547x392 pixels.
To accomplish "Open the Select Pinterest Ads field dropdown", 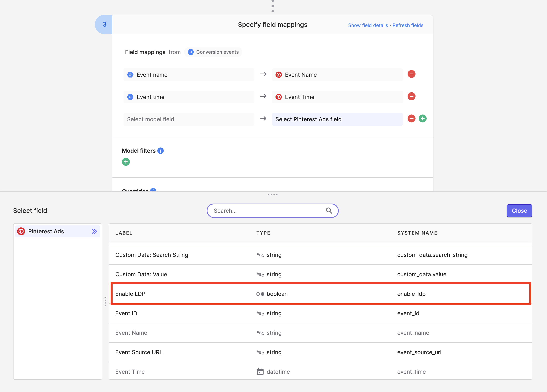I will click(x=337, y=119).
